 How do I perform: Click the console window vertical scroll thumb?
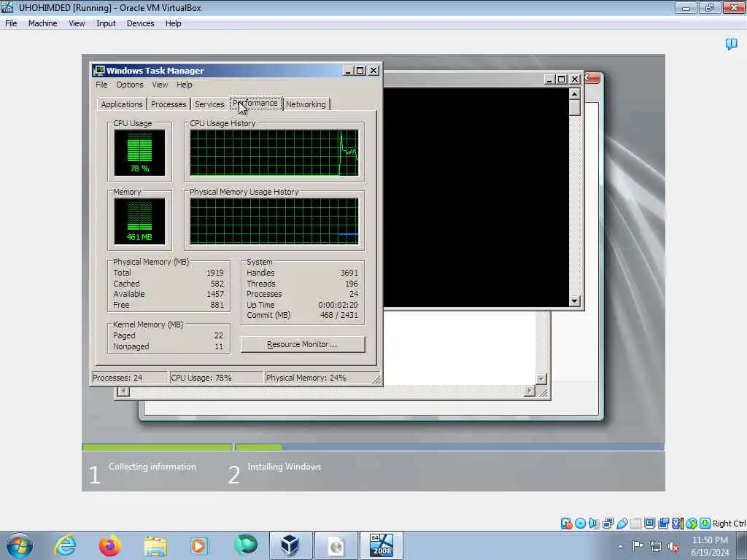coord(575,108)
